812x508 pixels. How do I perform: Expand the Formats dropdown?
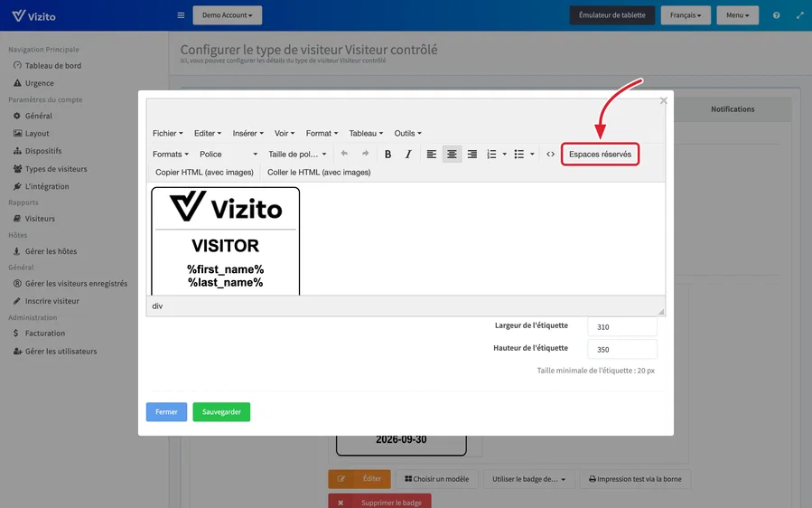171,154
